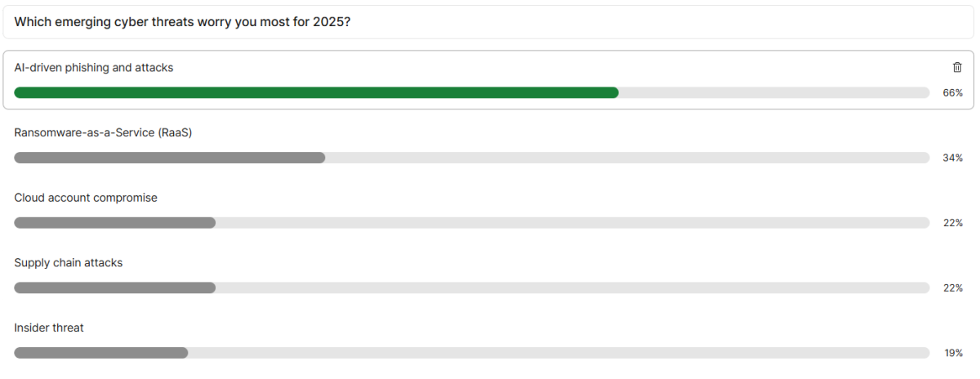The height and width of the screenshot is (379, 980).
Task: Click the 22% value for Supply chain attacks
Action: tap(952, 288)
